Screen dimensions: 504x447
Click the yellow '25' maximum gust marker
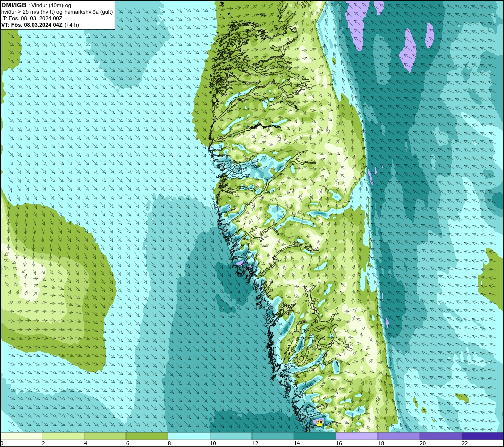point(320,423)
